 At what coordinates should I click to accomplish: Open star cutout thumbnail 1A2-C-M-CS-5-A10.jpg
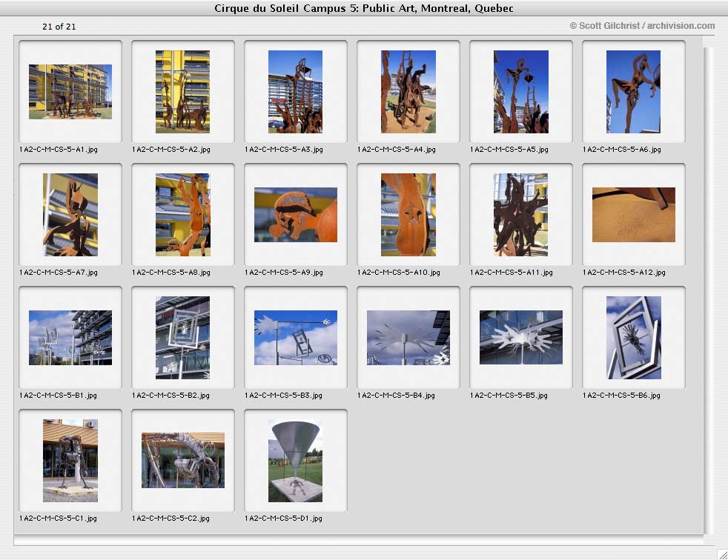[x=408, y=215]
